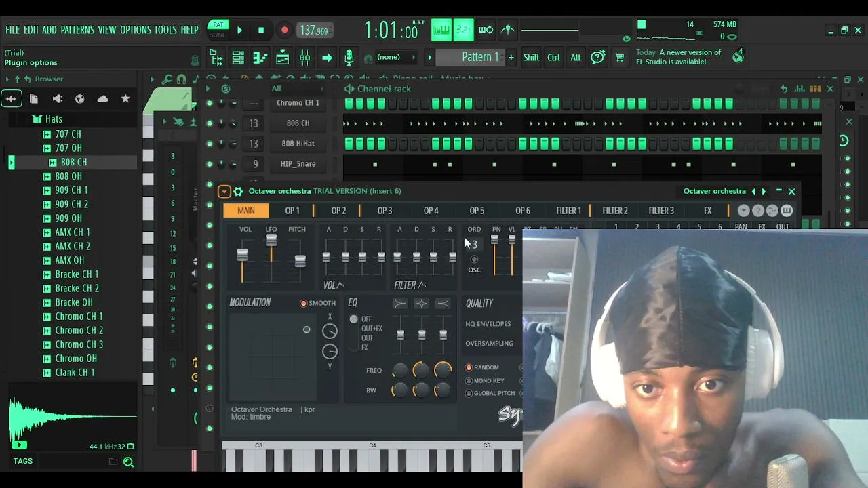Click the sample waveform preview
The width and height of the screenshot is (868, 488).
pos(73,418)
